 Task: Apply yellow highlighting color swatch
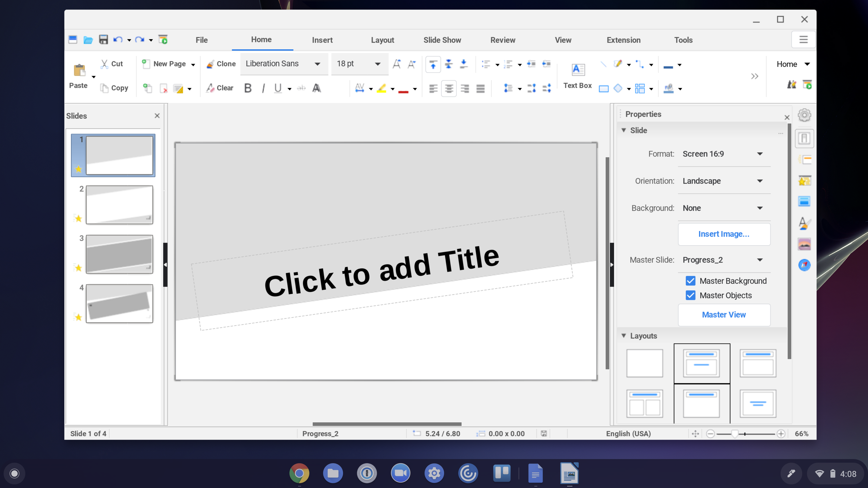(x=381, y=89)
